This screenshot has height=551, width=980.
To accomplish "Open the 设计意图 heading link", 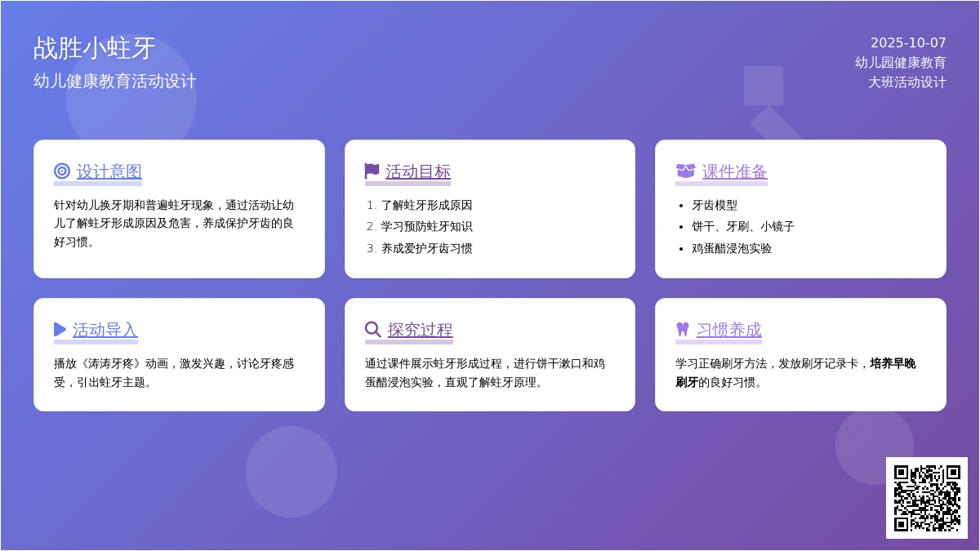I will click(x=109, y=171).
